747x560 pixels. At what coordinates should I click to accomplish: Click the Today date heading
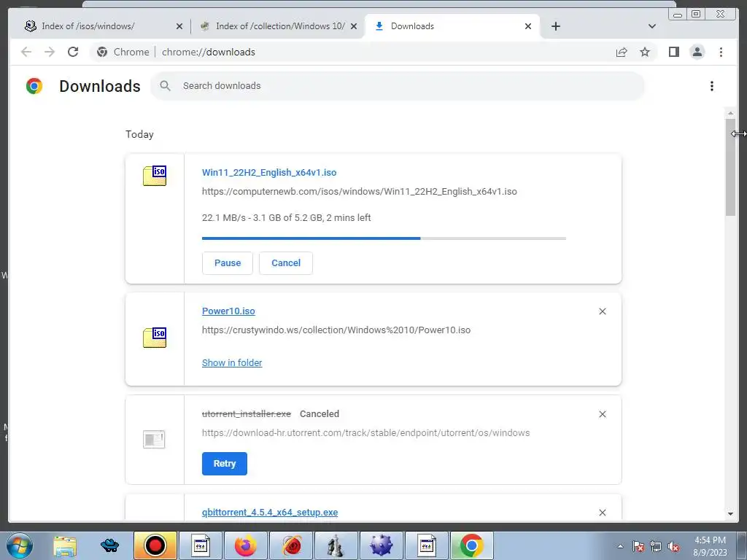point(139,134)
